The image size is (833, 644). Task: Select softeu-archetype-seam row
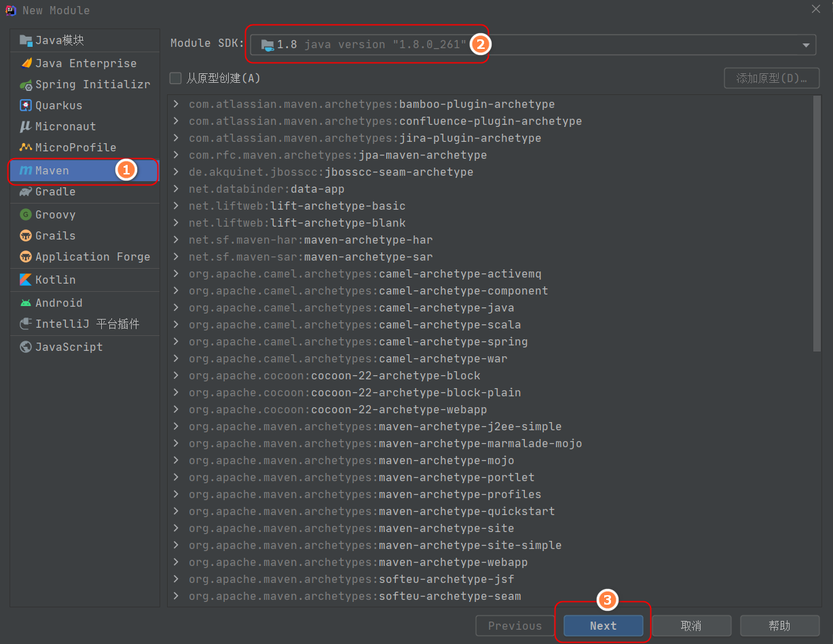click(x=490, y=596)
